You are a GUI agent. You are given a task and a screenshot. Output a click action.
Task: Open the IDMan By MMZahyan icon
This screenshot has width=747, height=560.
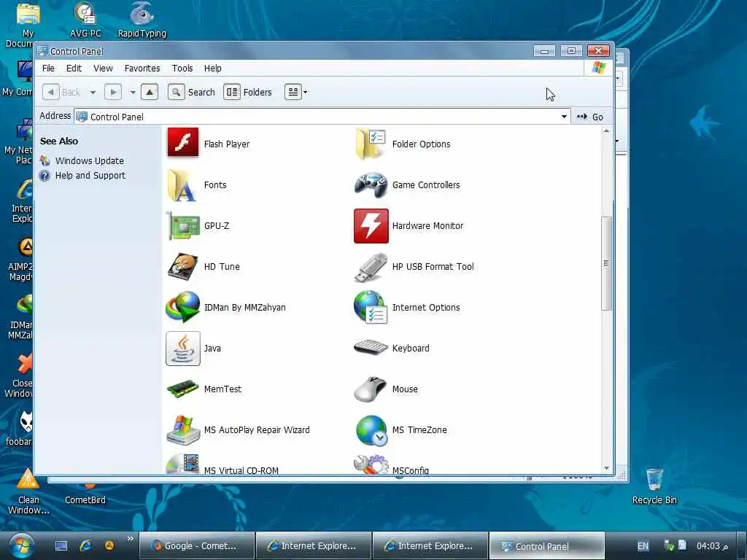[183, 308]
